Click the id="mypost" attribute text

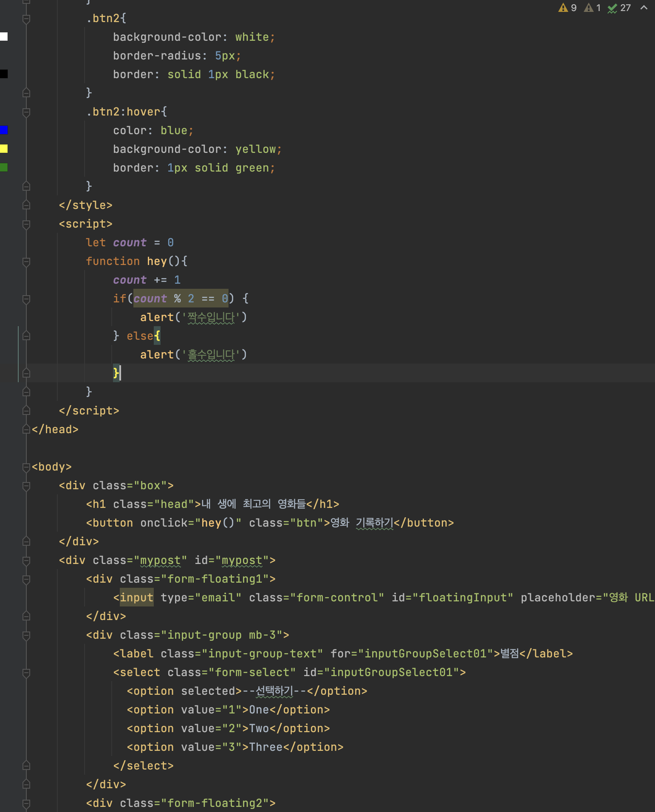coord(232,560)
